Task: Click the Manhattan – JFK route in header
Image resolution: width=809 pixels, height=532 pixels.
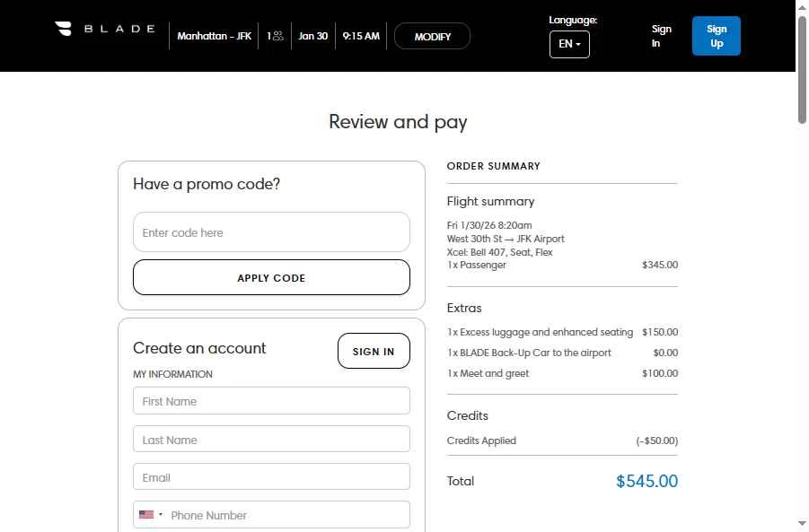Action: pos(214,36)
